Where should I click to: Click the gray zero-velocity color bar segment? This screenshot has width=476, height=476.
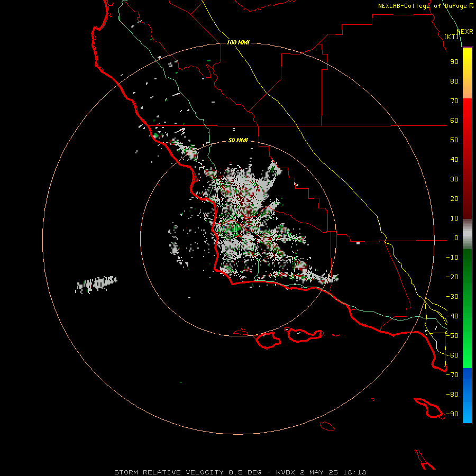467,234
